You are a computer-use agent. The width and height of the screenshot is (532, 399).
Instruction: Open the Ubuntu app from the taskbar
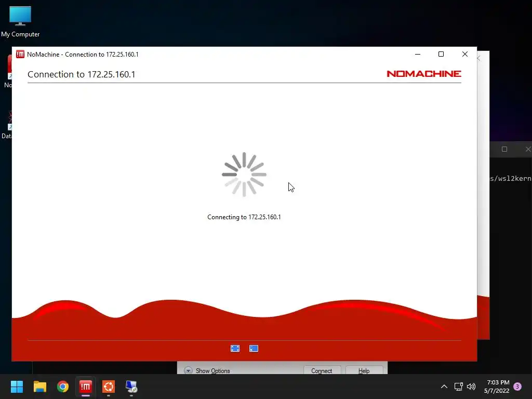(x=109, y=387)
